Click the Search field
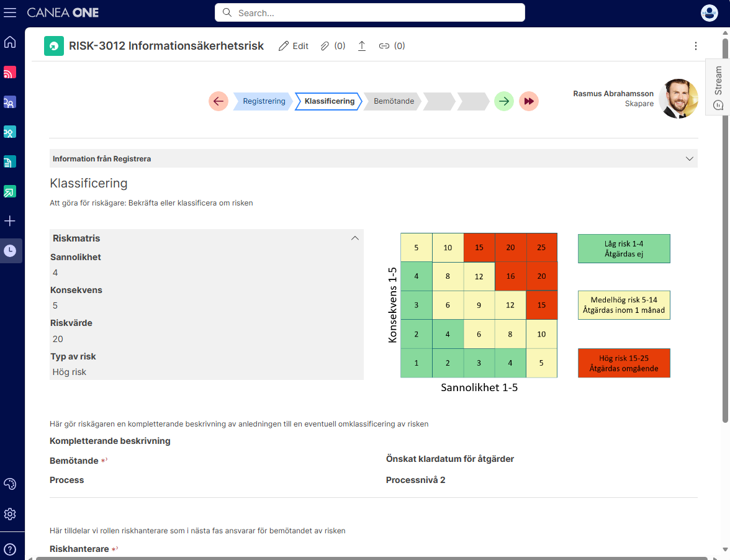Viewport: 730px width, 560px height. point(370,12)
